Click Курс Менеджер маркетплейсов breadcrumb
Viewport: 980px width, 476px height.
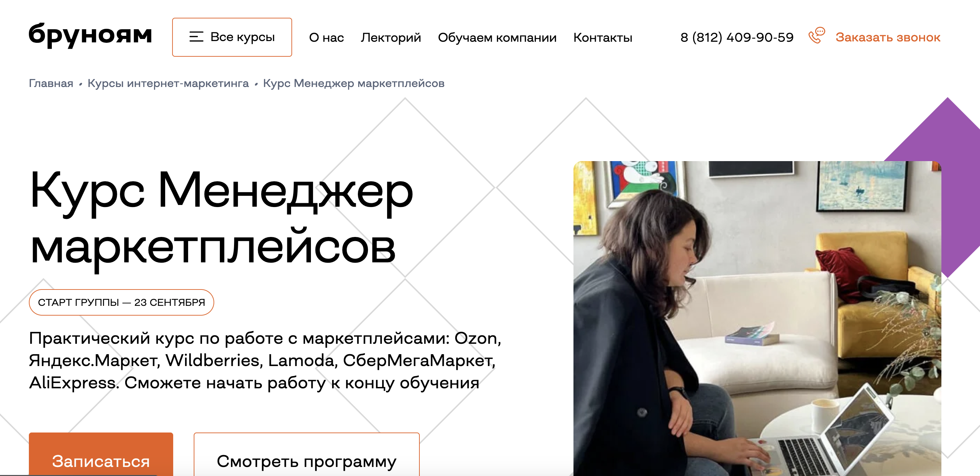[x=354, y=83]
